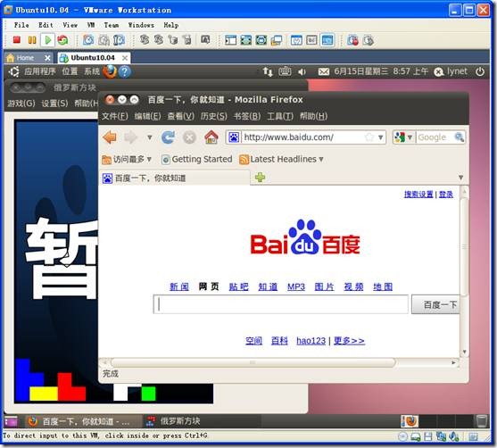Image resolution: width=497 pixels, height=448 pixels.
Task: Click the vertical scrollbar down arrow in Firefox
Action: pos(464,352)
